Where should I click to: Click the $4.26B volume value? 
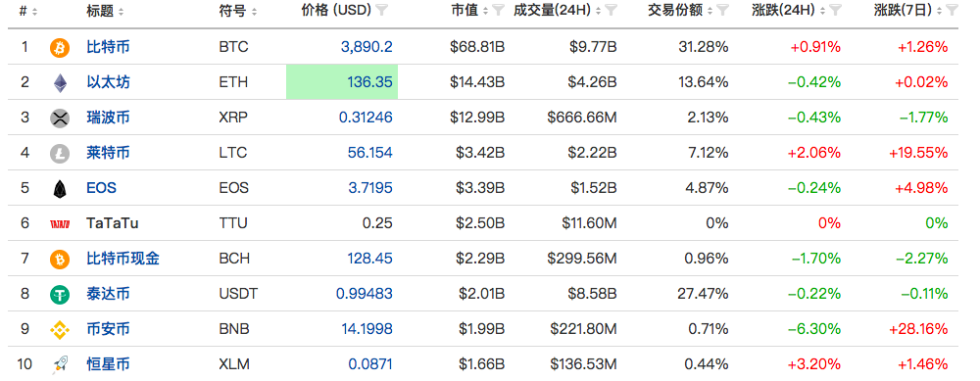click(x=593, y=82)
